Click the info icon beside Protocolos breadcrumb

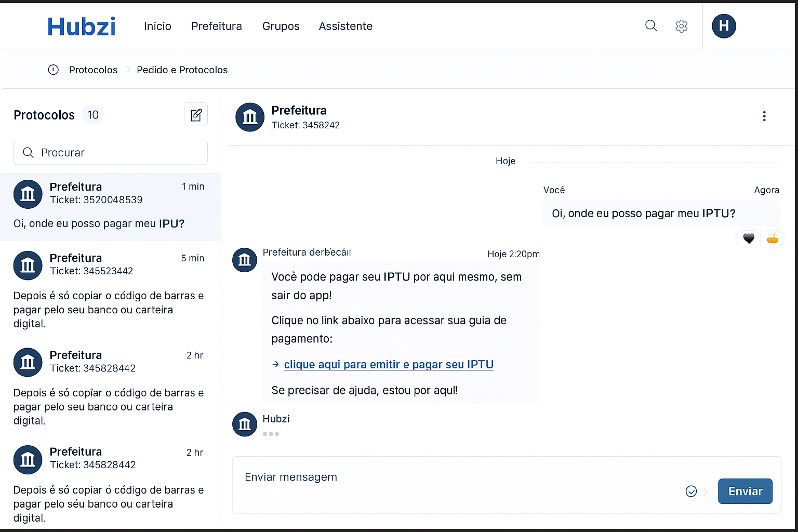(54, 70)
